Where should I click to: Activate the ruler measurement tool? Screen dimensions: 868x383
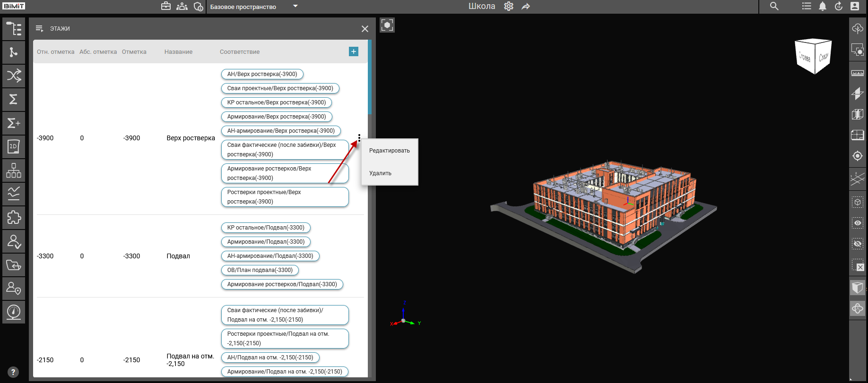(x=857, y=73)
